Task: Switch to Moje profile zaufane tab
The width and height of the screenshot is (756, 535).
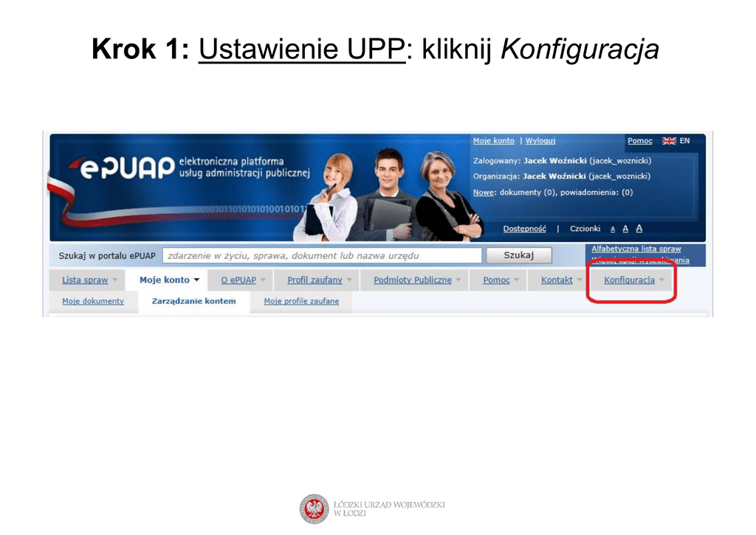Action: click(x=301, y=302)
